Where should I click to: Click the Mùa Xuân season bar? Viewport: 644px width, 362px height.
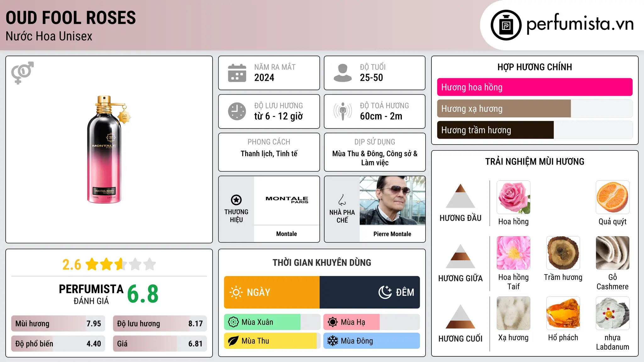(x=272, y=322)
